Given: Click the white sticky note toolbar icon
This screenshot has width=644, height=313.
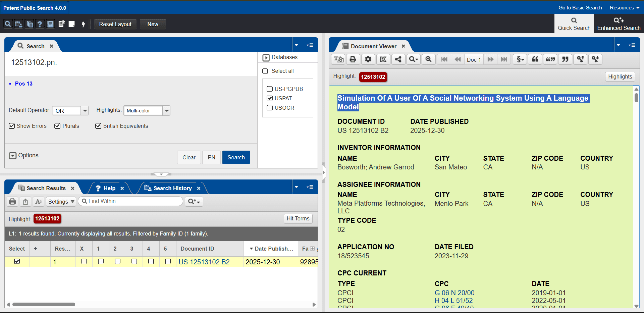Looking at the screenshot, I should click(x=71, y=24).
